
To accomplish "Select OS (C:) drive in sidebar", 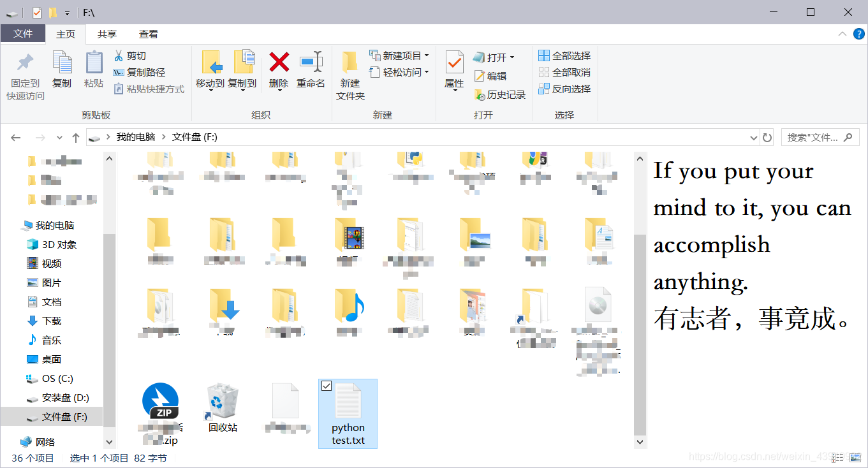I will pos(50,379).
